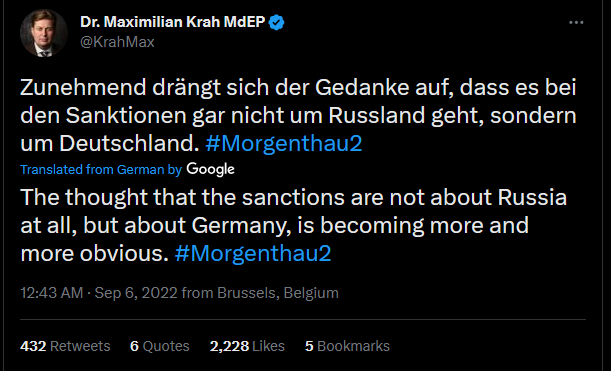
Task: Click the Brussels, Belgium location
Action: click(278, 293)
